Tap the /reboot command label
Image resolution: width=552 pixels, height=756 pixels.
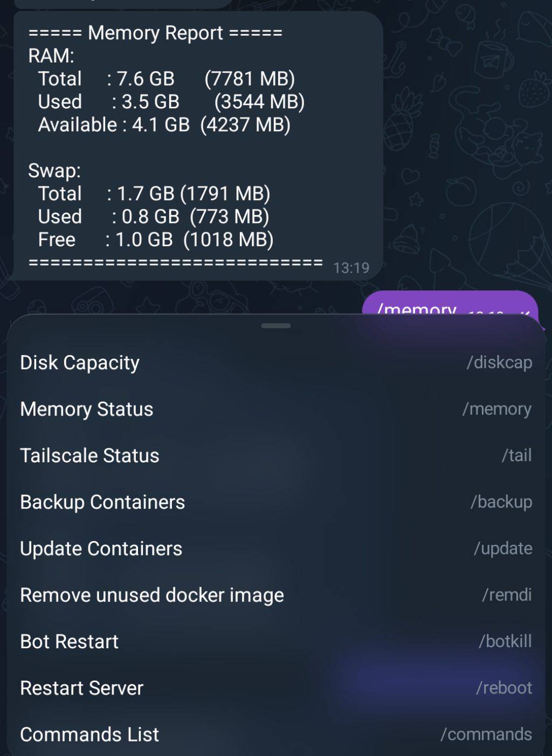pyautogui.click(x=504, y=688)
